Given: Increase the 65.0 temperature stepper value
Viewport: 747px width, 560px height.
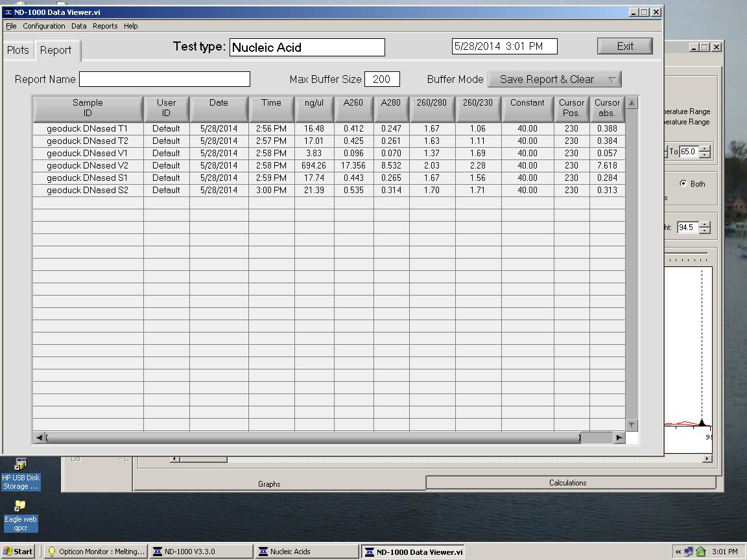Looking at the screenshot, I should point(705,148).
